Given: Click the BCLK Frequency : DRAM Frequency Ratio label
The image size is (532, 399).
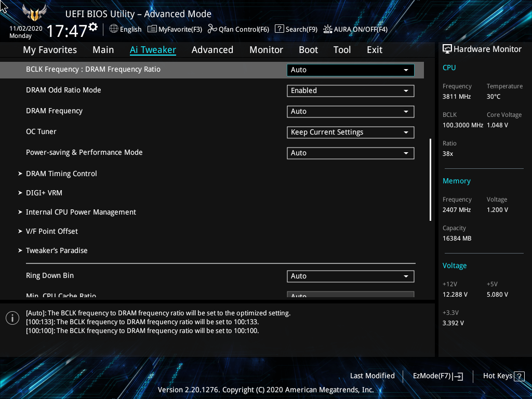Looking at the screenshot, I should [94, 69].
